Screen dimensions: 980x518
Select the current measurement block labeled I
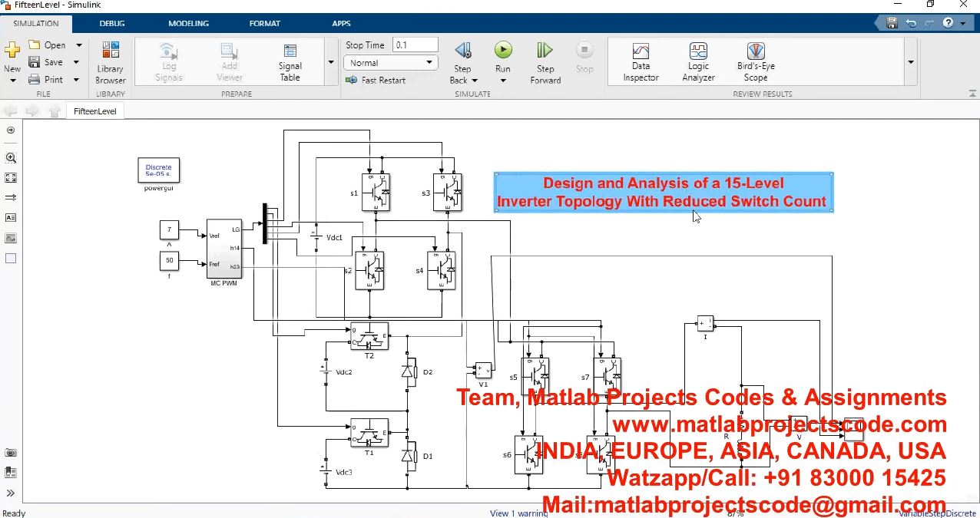coord(705,323)
